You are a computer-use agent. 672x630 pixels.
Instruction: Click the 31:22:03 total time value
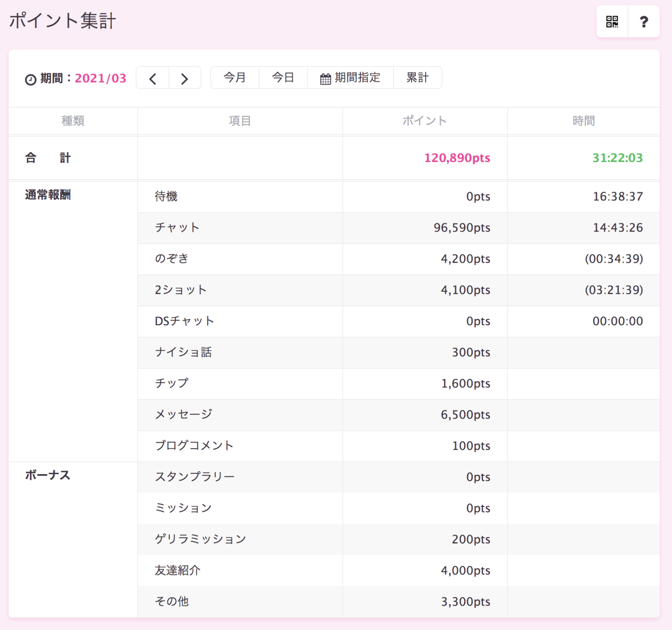617,158
